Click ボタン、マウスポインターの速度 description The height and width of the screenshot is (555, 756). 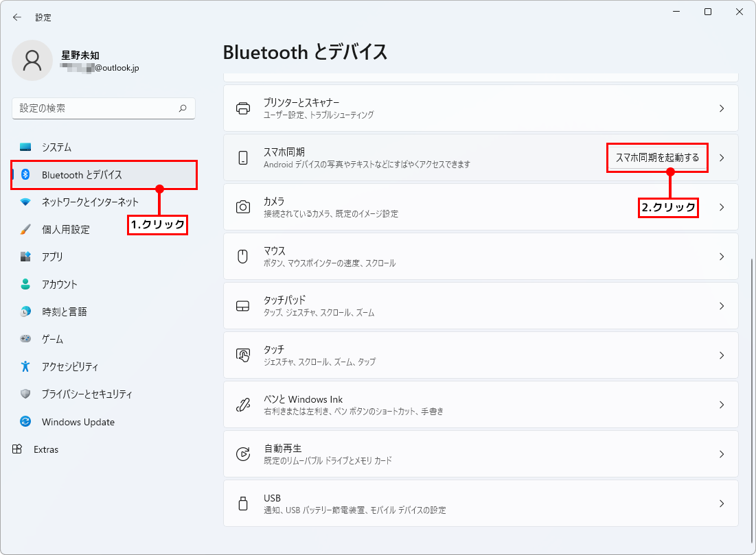coord(330,263)
